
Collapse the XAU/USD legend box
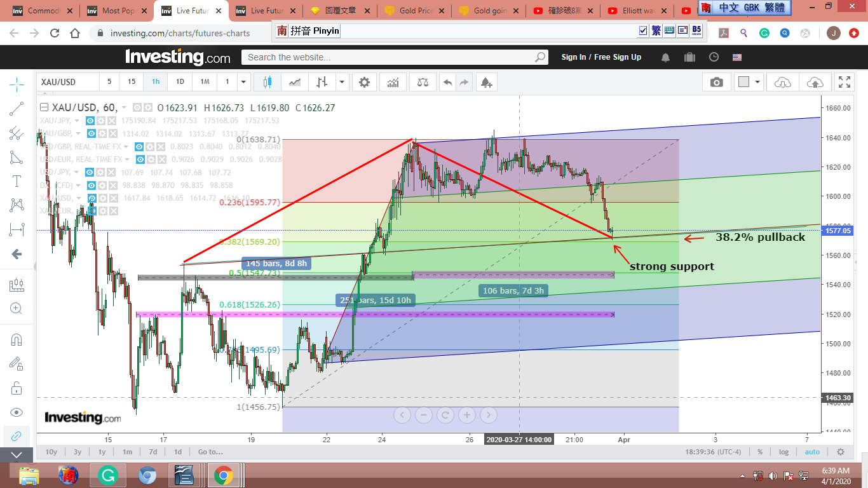pos(44,107)
